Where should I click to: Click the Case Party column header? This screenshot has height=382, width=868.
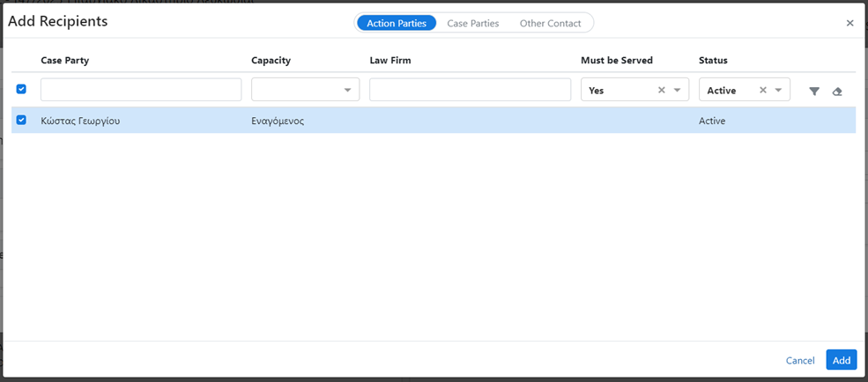(x=65, y=60)
